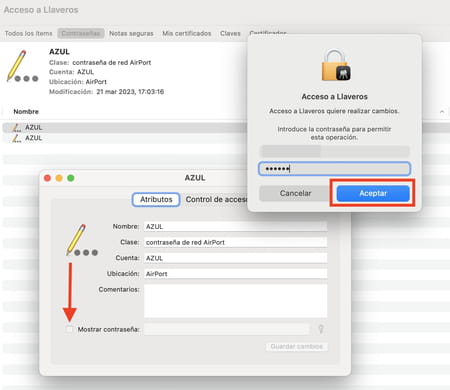Click the AZUL window title text
The width and height of the screenshot is (450, 390).
pos(195,178)
